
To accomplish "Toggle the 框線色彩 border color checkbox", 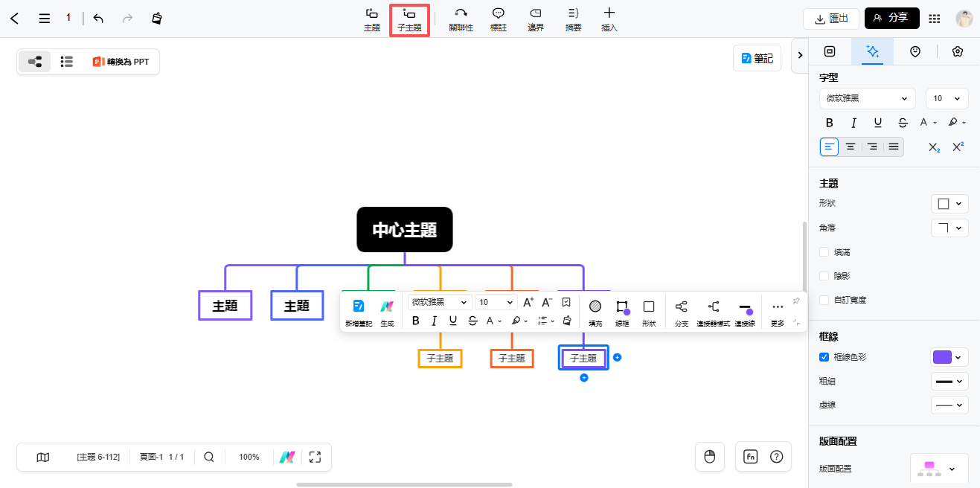I will pyautogui.click(x=824, y=356).
